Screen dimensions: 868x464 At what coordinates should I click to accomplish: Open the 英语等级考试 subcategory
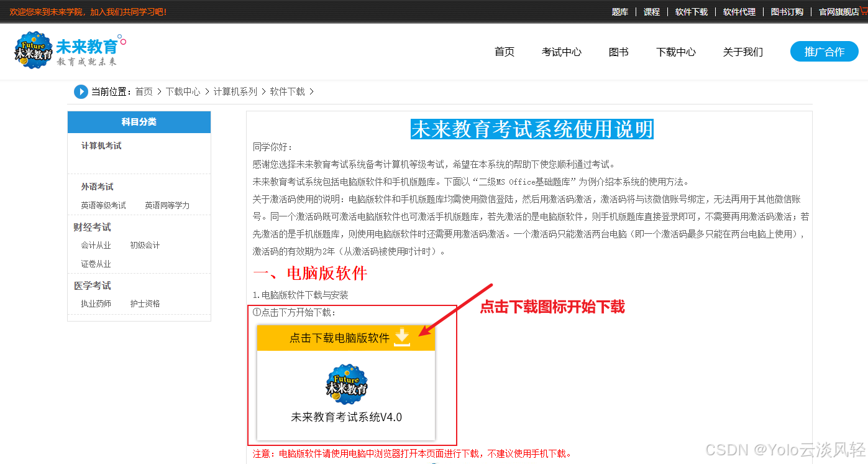coord(103,205)
